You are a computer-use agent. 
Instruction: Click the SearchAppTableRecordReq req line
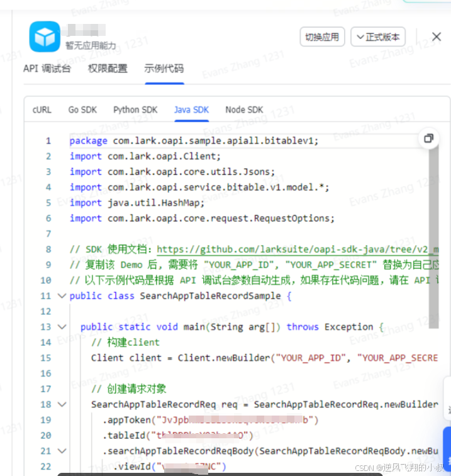[x=264, y=404]
